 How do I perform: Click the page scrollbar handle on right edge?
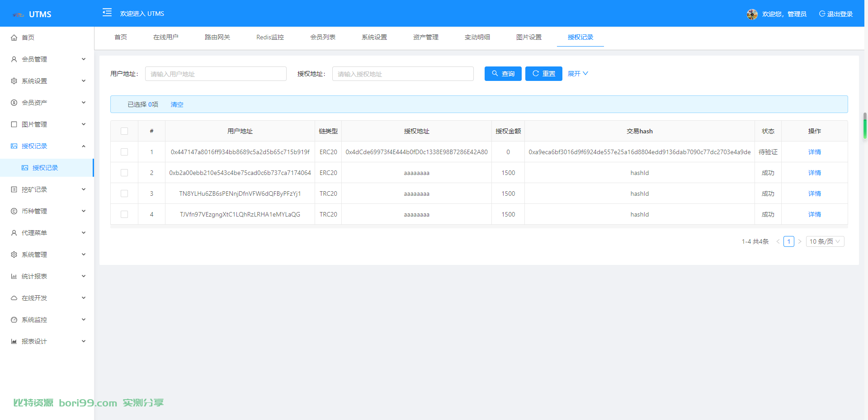point(865,126)
